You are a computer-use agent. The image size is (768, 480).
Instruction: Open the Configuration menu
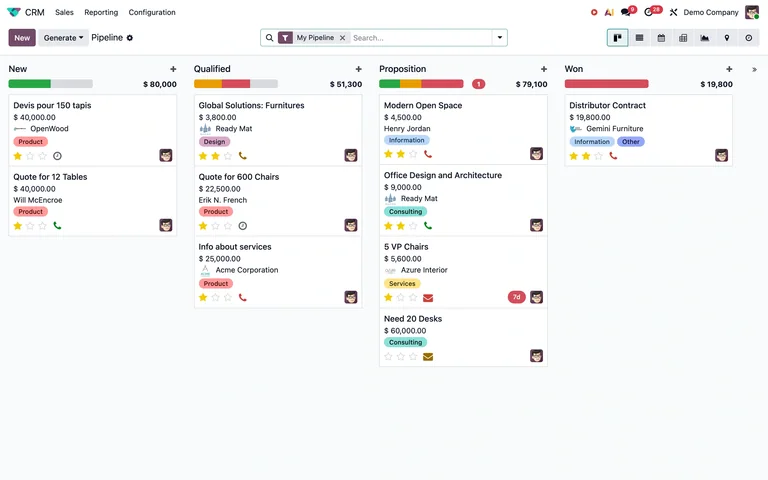[152, 12]
